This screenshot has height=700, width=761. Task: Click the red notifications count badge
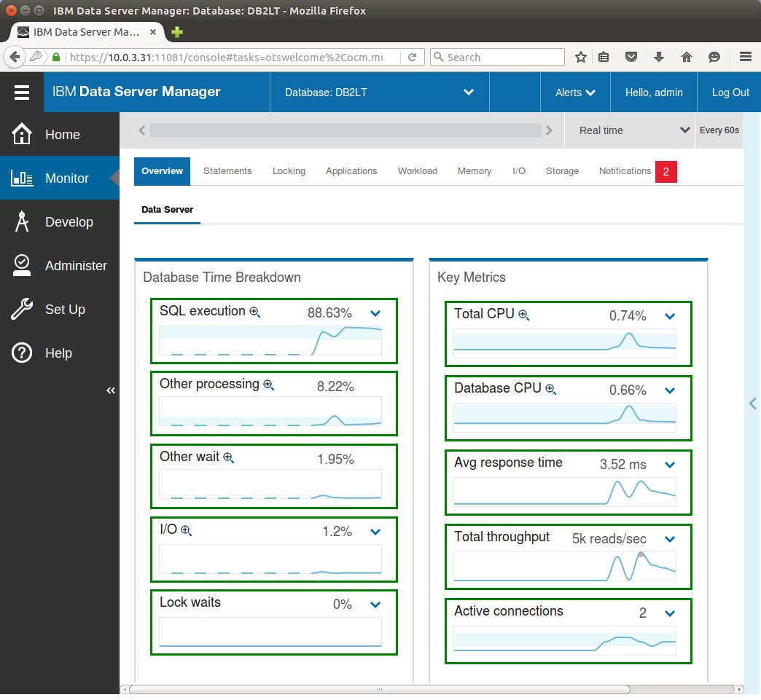[x=666, y=171]
